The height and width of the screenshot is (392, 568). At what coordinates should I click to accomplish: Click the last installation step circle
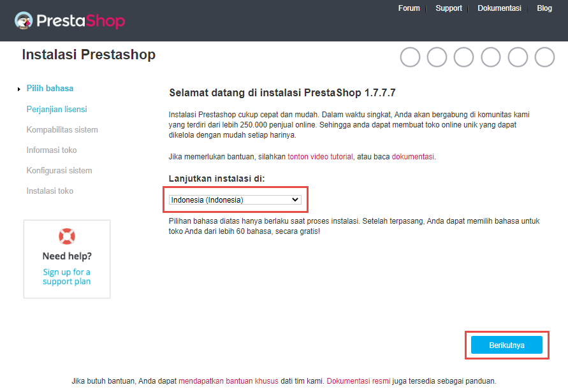point(544,57)
